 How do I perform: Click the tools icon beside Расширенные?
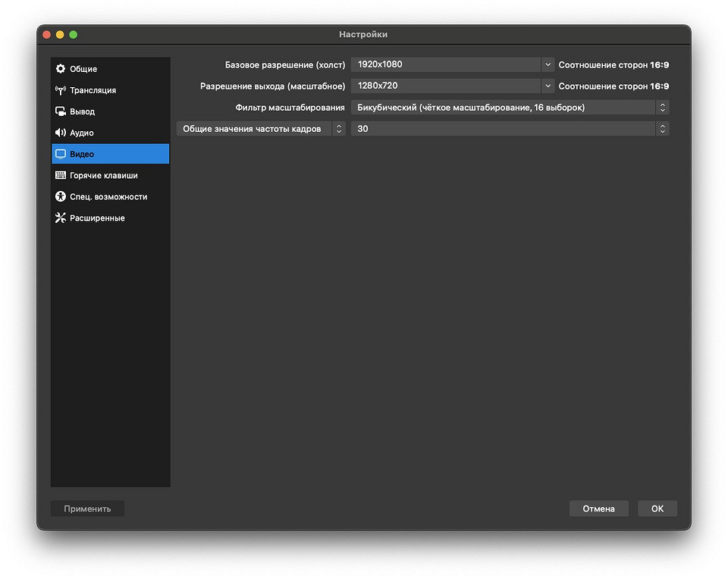[61, 218]
